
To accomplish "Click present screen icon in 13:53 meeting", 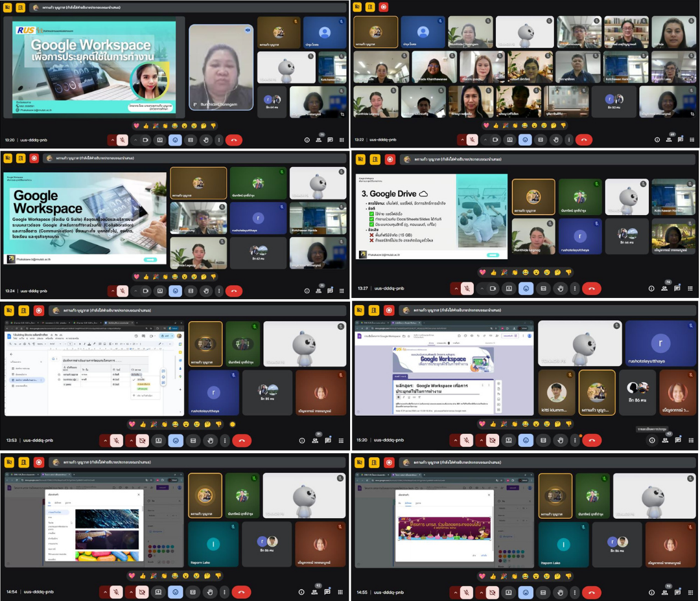I will (x=159, y=440).
